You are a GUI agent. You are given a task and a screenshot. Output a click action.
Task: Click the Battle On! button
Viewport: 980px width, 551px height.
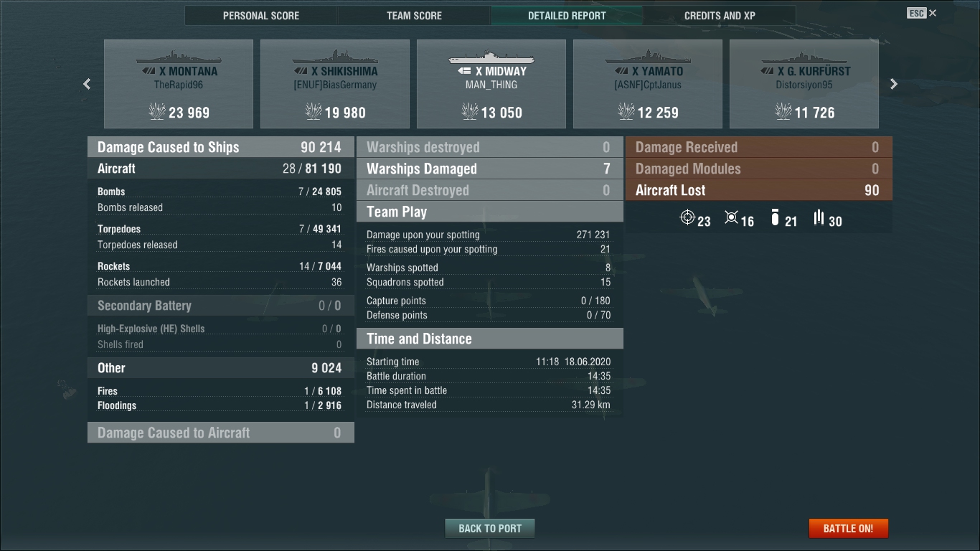tap(848, 529)
